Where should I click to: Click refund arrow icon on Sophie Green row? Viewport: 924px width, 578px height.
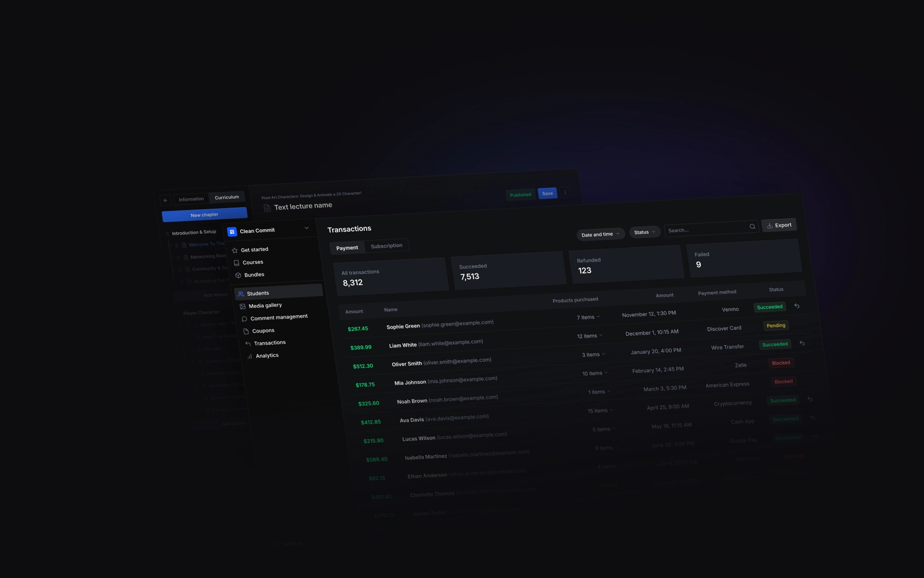(797, 306)
